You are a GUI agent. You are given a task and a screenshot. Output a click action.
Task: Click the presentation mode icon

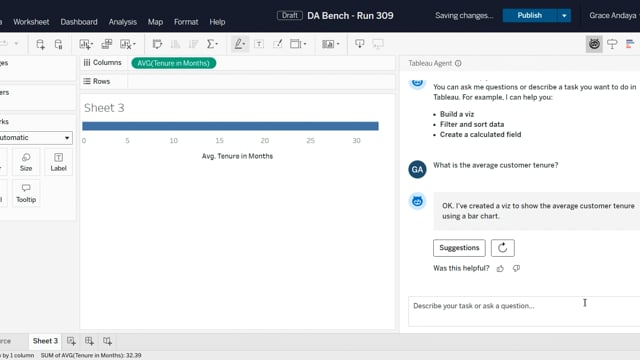(378, 44)
